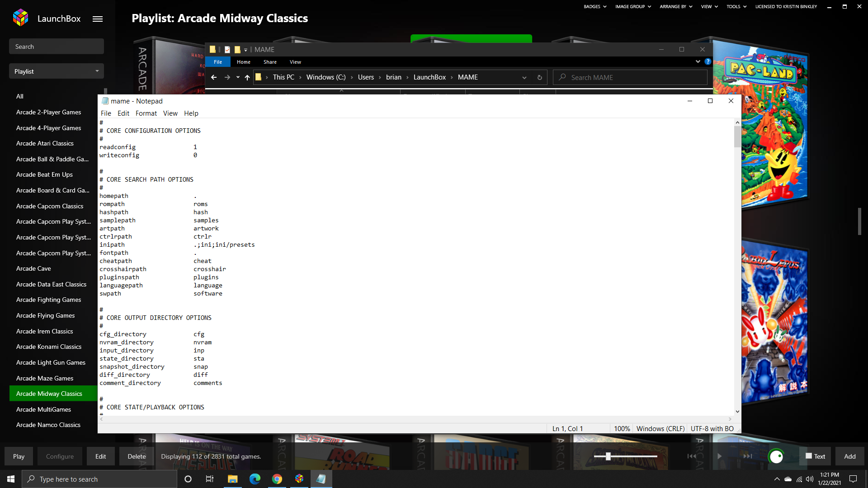Open Notepad View menu
The height and width of the screenshot is (488, 868).
click(170, 113)
